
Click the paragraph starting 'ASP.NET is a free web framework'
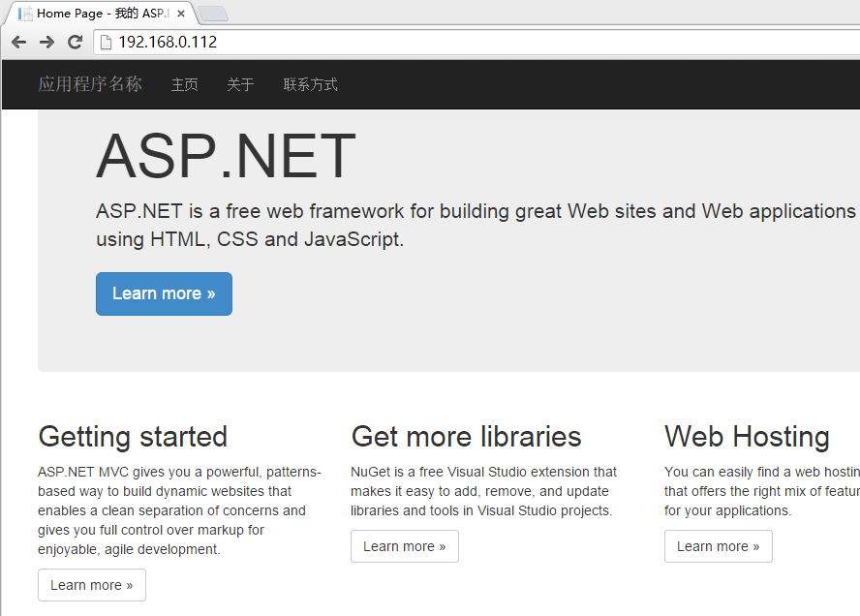click(476, 225)
